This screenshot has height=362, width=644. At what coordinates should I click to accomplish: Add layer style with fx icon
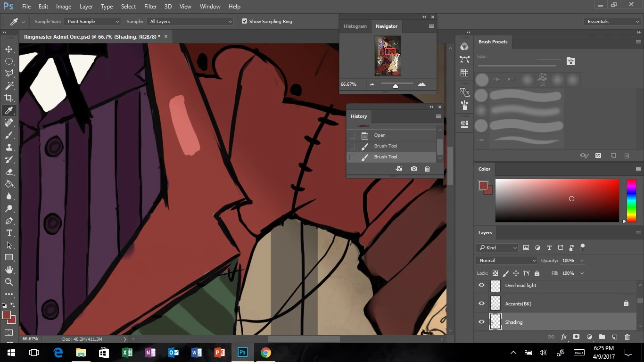click(564, 337)
